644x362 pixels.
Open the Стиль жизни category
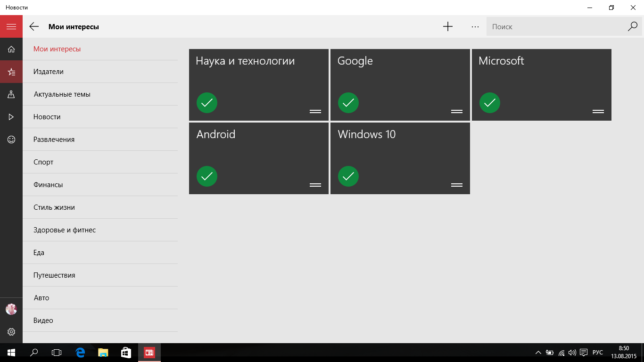100,207
